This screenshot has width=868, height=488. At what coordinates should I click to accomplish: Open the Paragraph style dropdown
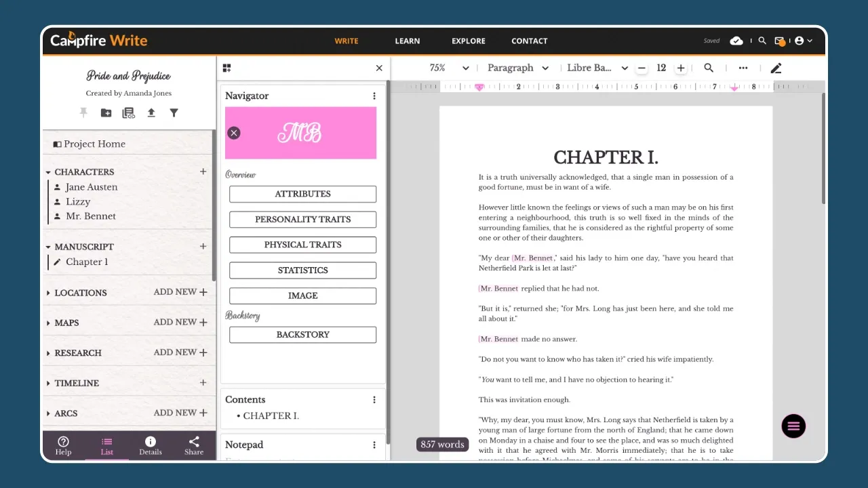pos(517,68)
